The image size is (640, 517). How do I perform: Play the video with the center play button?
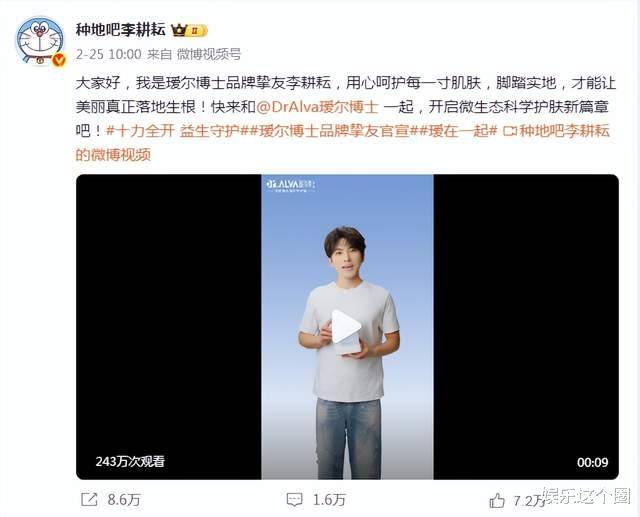point(345,326)
